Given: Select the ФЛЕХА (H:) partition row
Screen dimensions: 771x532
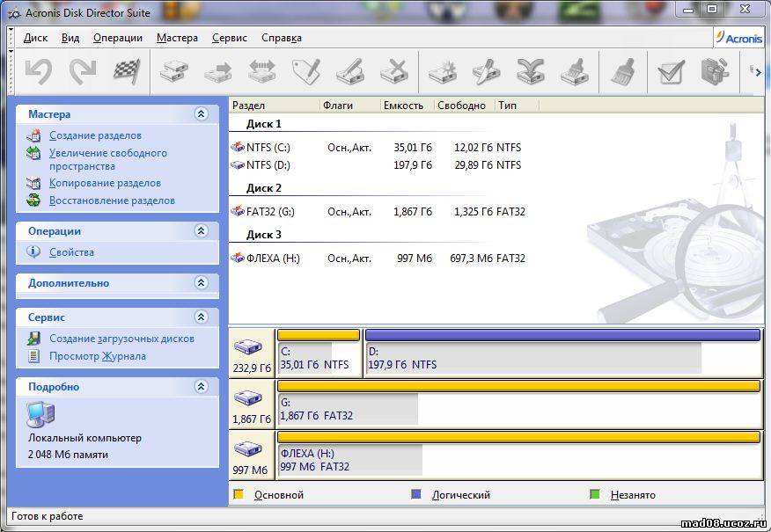Looking at the screenshot, I should [x=378, y=259].
